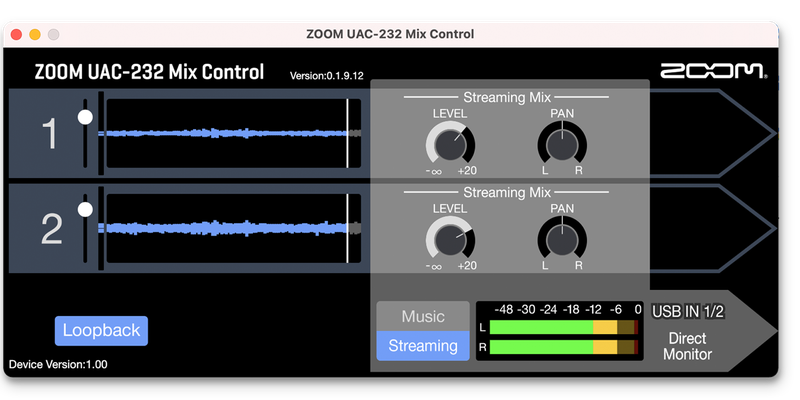Click the ZOOM logo in the header
The image size is (800, 400).
pos(712,71)
